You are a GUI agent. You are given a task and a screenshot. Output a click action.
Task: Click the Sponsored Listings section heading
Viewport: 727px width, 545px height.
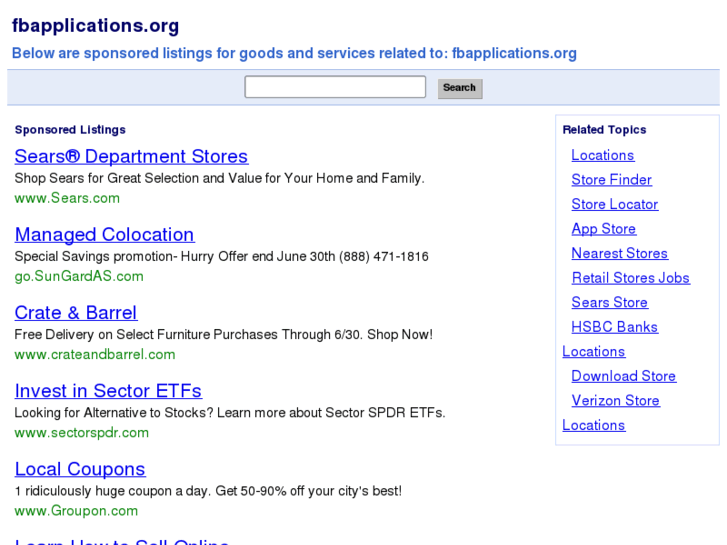(70, 130)
